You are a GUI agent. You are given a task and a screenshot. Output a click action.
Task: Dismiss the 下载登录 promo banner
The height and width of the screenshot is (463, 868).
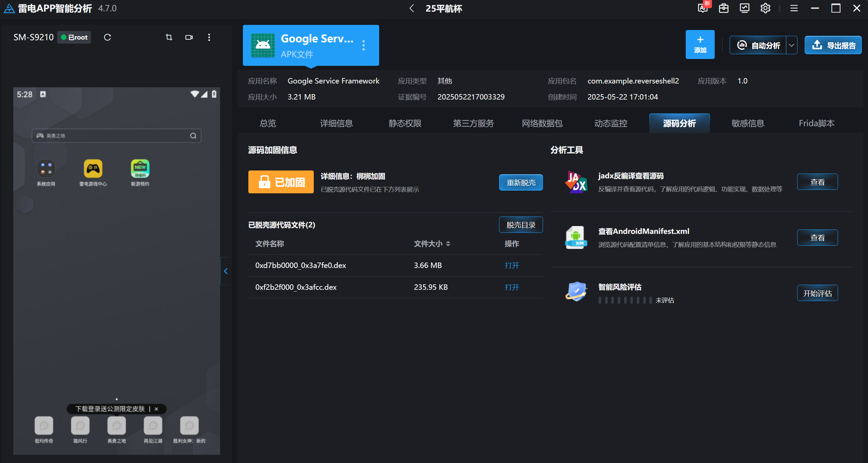[x=156, y=409]
